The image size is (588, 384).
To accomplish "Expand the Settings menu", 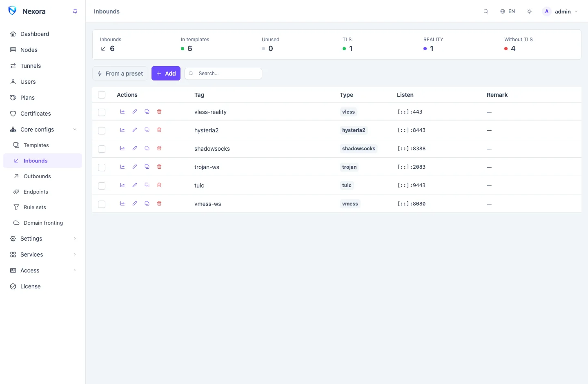I will point(42,239).
